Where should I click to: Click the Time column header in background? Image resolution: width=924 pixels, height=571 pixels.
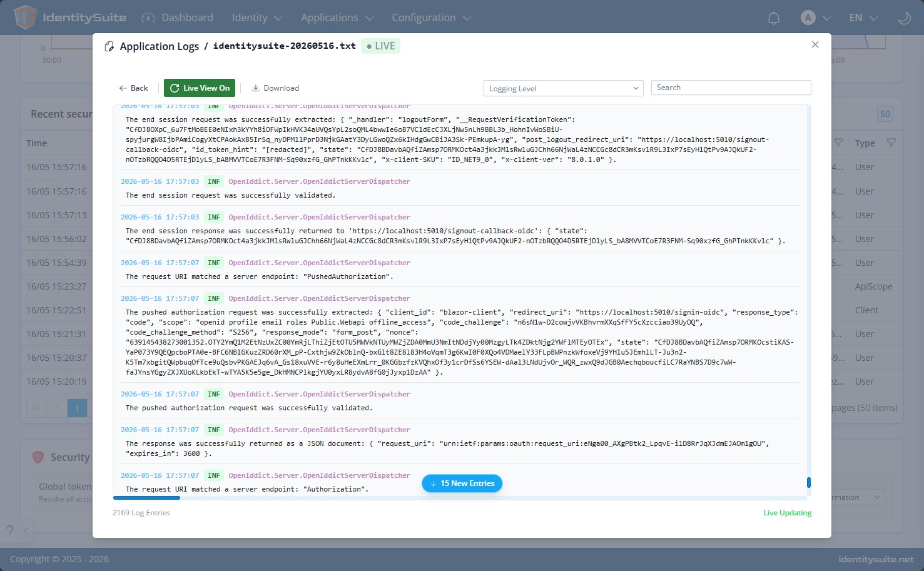(x=37, y=143)
